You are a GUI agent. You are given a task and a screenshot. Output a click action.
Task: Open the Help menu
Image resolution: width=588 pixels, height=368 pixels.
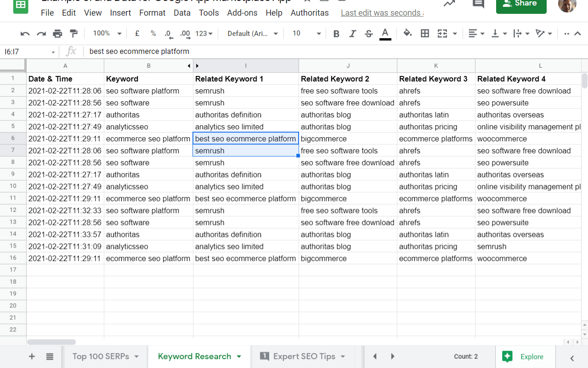coord(274,13)
